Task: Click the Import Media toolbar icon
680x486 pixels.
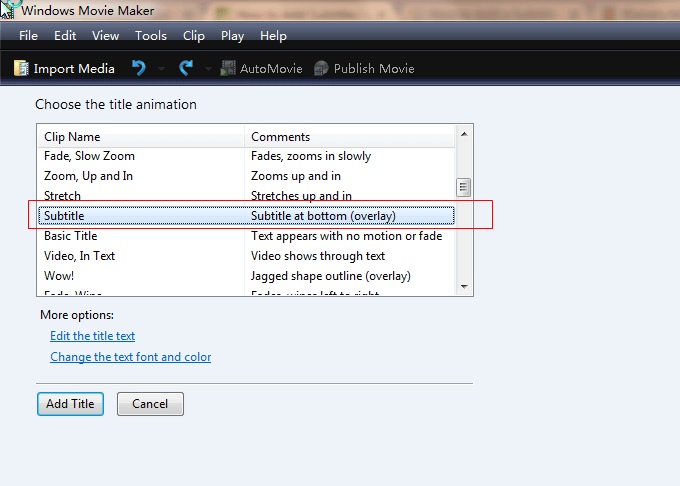Action: pyautogui.click(x=21, y=68)
